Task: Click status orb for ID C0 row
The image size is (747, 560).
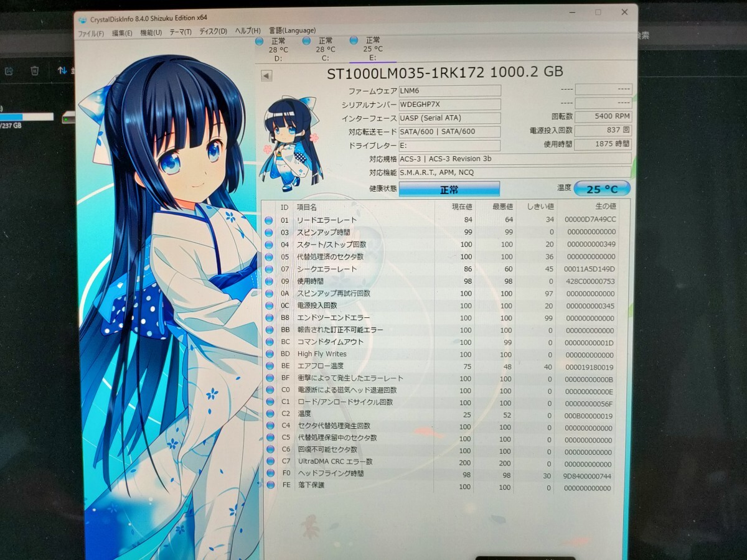Action: (x=269, y=391)
